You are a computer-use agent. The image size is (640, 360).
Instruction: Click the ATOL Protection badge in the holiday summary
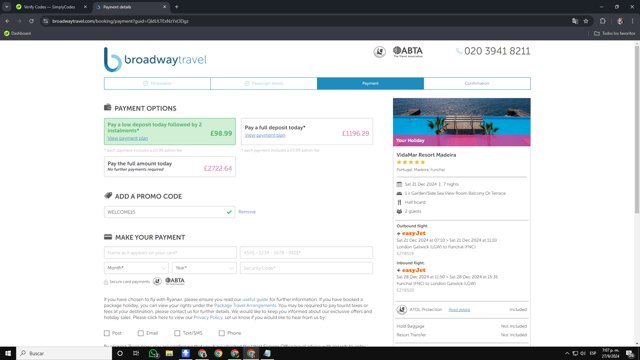tap(402, 309)
